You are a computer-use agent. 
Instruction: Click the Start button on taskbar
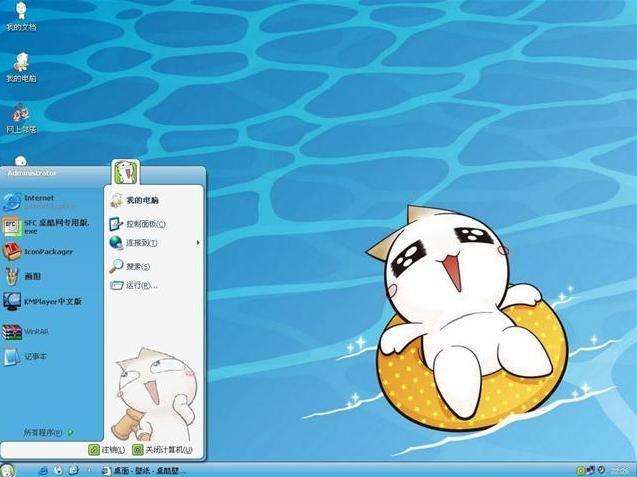[10, 469]
